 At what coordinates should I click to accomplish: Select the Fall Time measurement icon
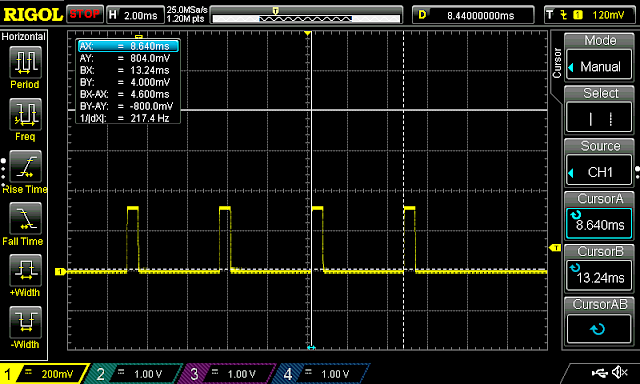(25, 218)
